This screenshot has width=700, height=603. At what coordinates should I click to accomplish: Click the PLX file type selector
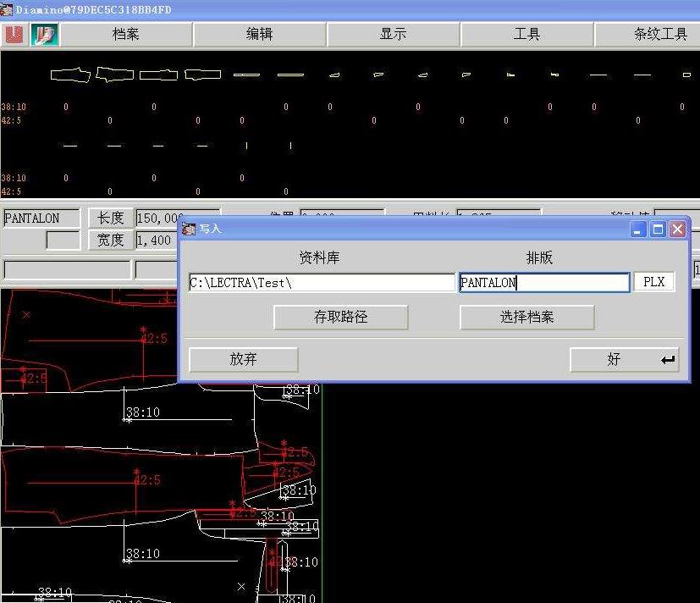pyautogui.click(x=653, y=282)
